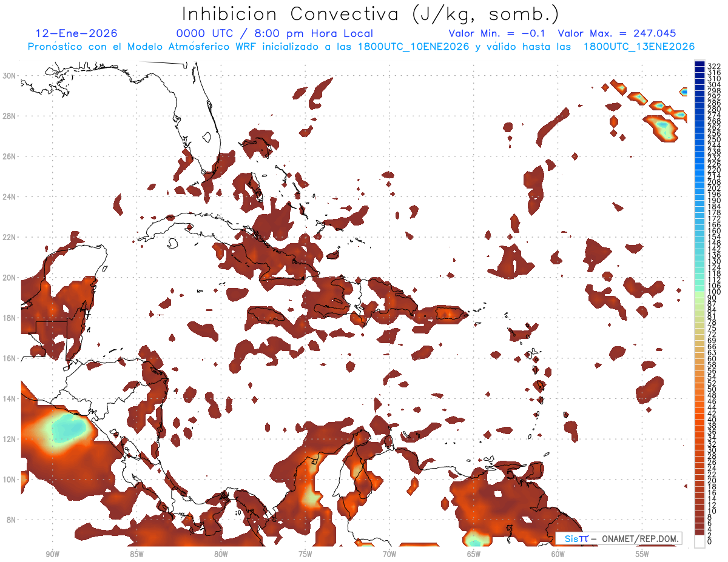Click the "28N" latitude label
Screen dimensions: 728x562
pyautogui.click(x=10, y=116)
